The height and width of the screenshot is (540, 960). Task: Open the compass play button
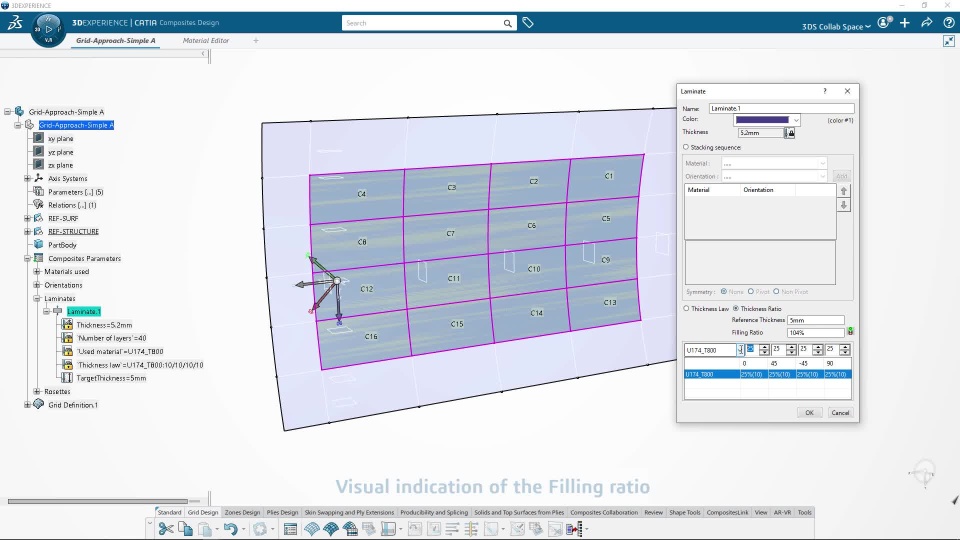pyautogui.click(x=48, y=28)
